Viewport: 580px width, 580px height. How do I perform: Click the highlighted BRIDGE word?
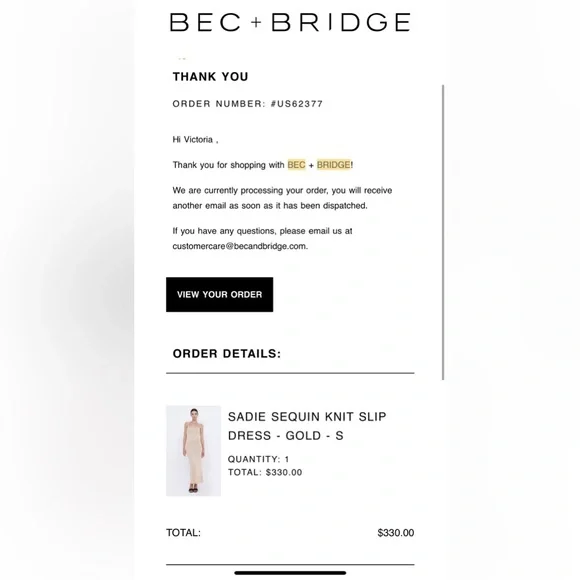click(333, 165)
